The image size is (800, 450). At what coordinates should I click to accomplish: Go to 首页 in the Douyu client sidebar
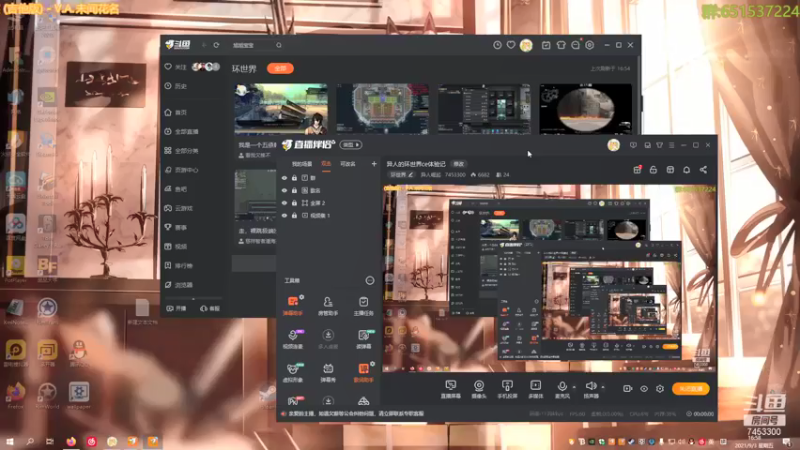click(x=176, y=112)
